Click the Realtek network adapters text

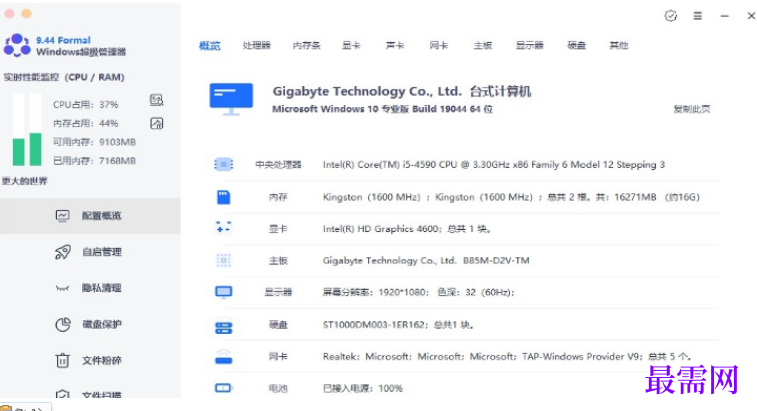pos(507,357)
